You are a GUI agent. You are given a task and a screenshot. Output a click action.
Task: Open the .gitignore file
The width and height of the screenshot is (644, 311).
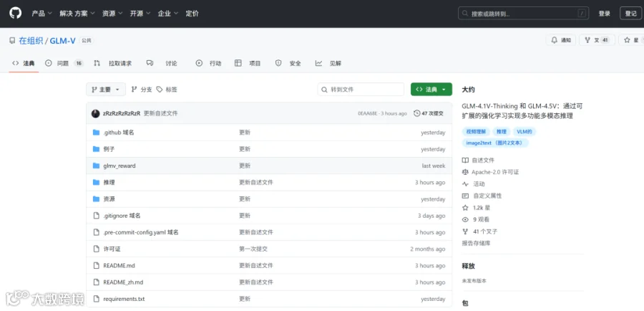coord(122,216)
